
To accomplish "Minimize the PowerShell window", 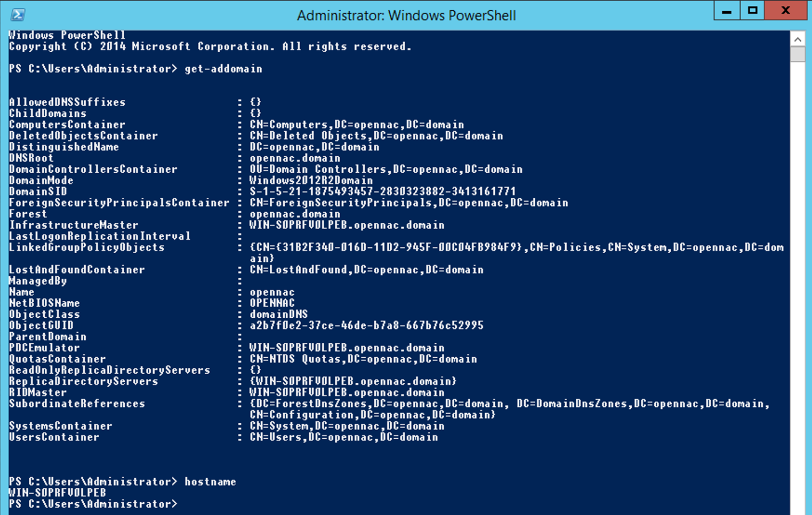I will (726, 11).
